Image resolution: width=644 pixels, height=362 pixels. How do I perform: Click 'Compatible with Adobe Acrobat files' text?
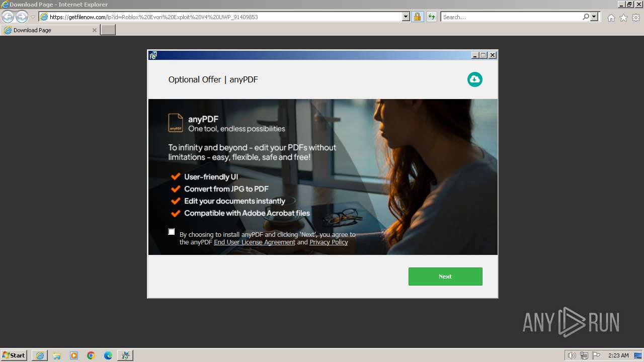[247, 213]
